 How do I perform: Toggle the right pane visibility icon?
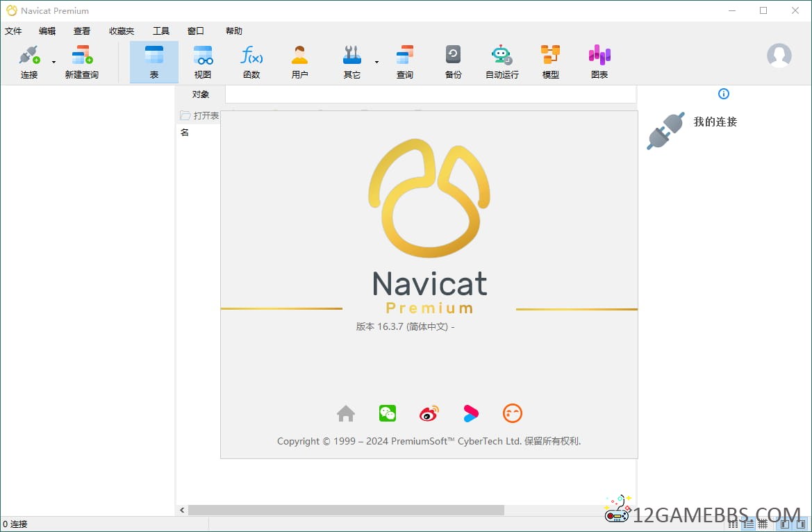click(x=801, y=524)
